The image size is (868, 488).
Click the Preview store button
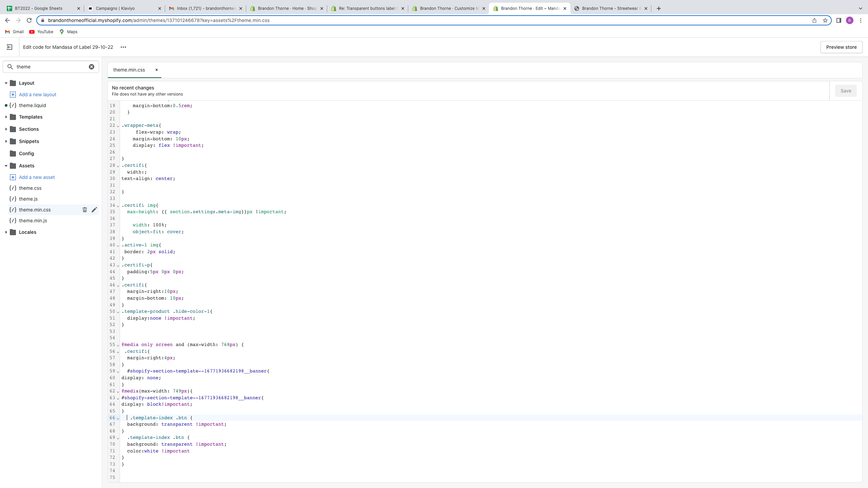click(x=841, y=47)
